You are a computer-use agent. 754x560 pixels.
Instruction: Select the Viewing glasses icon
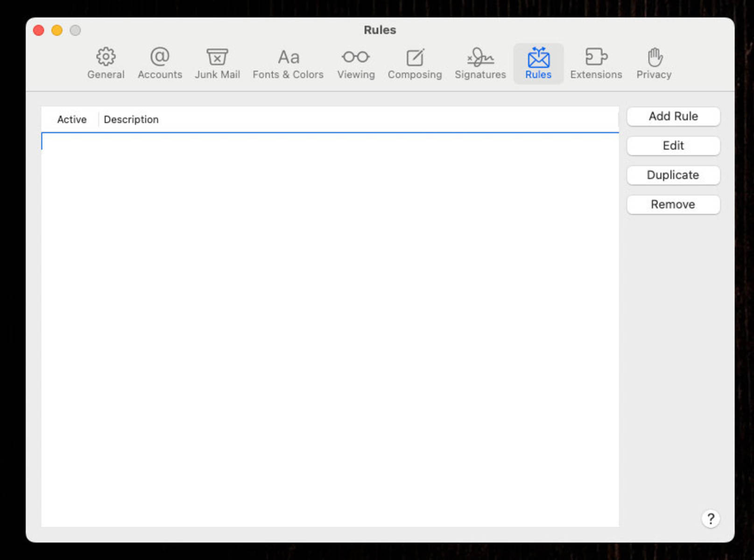pos(356,63)
